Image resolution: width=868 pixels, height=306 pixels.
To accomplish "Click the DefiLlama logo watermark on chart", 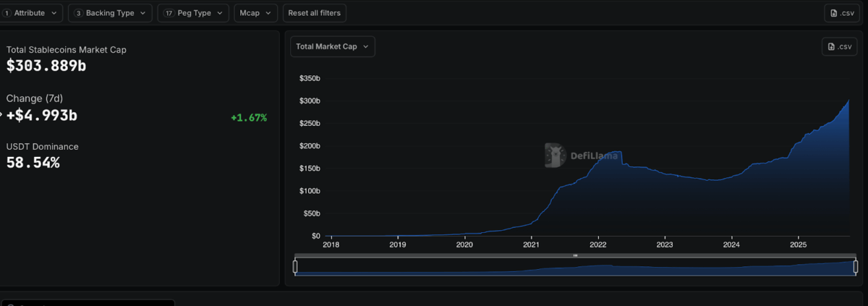I will point(555,155).
